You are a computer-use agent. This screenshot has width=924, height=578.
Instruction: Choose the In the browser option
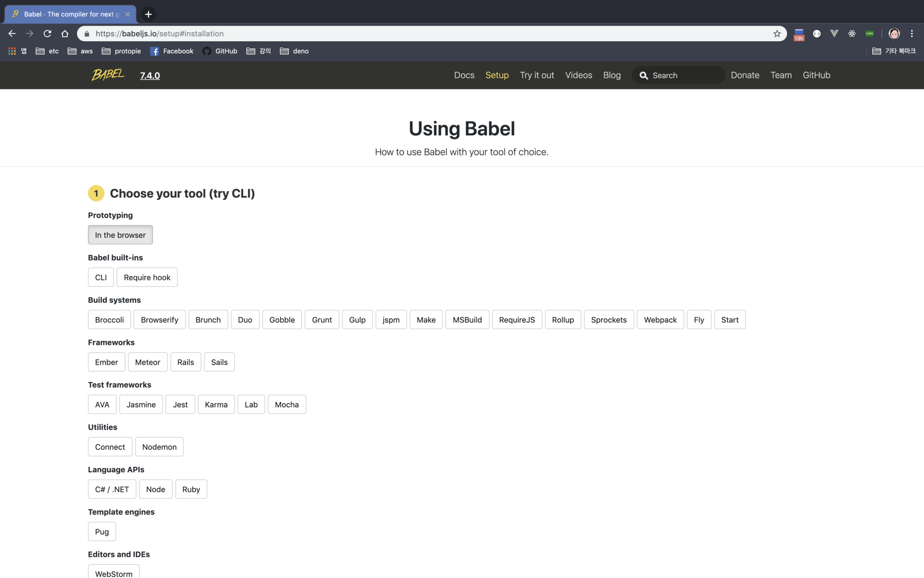120,235
